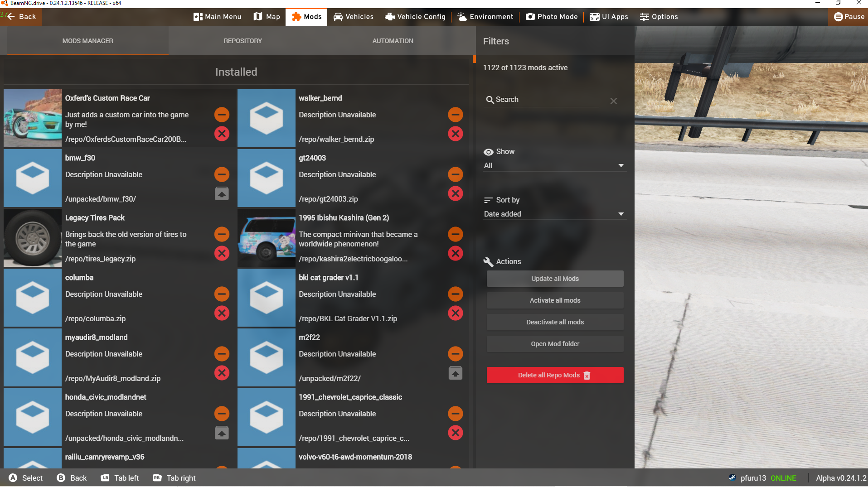Deactivate the bmw_f30 mod
Viewport: 868px width, 487px height.
click(222, 174)
